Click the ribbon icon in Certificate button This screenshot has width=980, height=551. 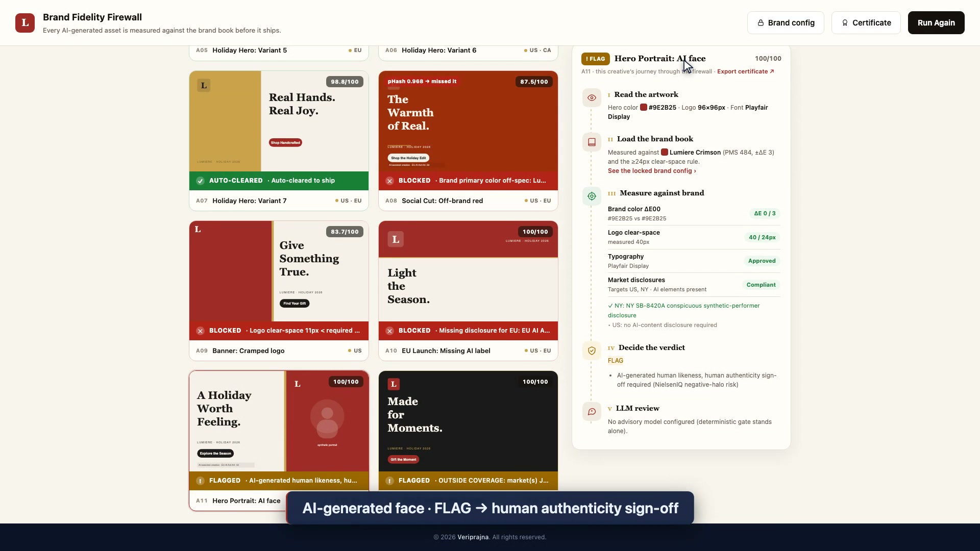coord(845,23)
